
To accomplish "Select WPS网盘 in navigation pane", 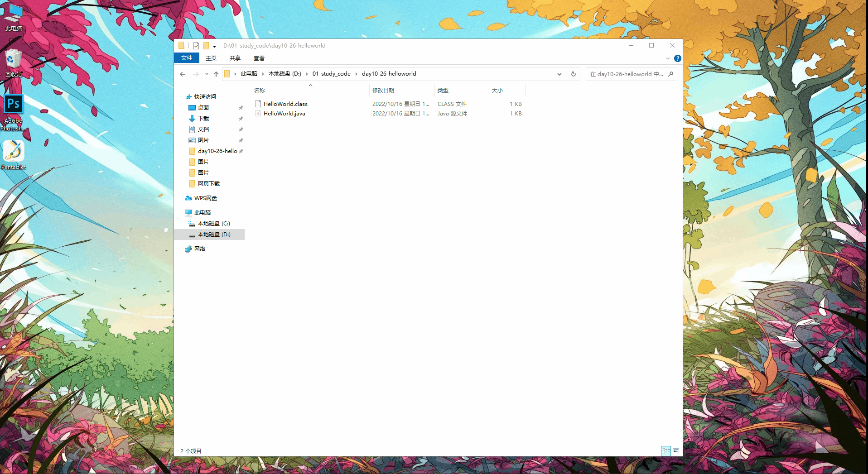I will click(x=206, y=198).
